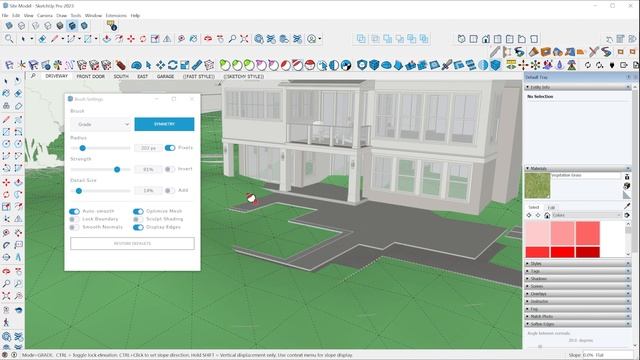This screenshot has width=640, height=360.
Task: Select the blue shield icon in sculpt toolbar
Action: (362, 65)
